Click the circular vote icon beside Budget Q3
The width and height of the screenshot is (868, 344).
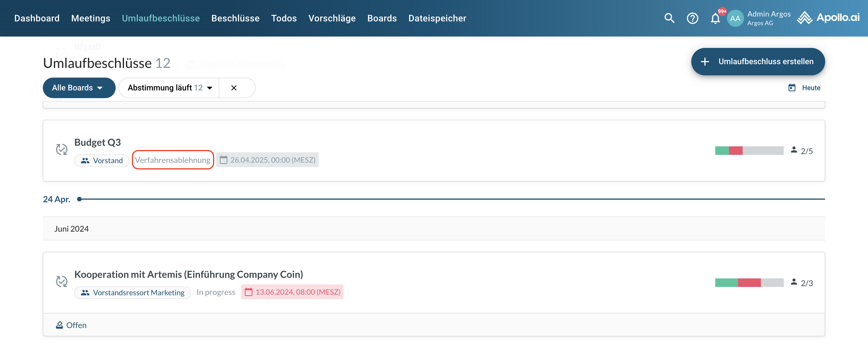point(62,149)
